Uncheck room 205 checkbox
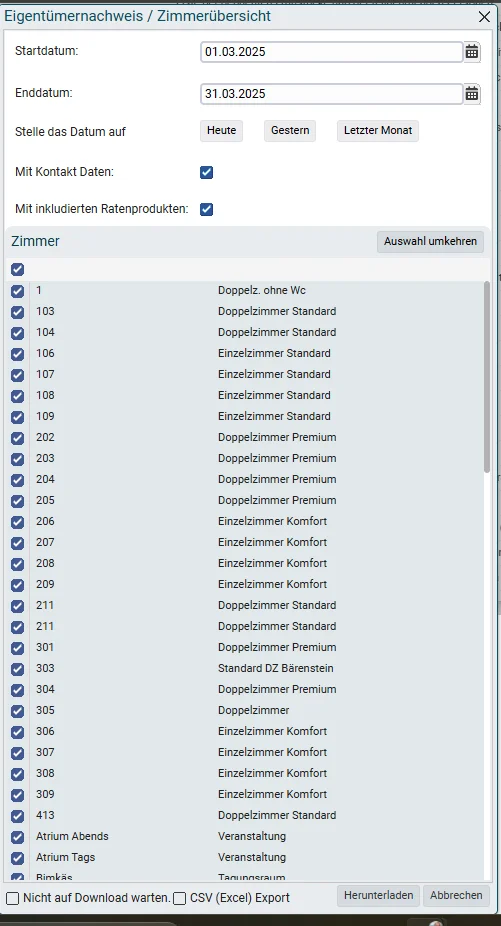This screenshot has height=926, width=501. tap(18, 501)
